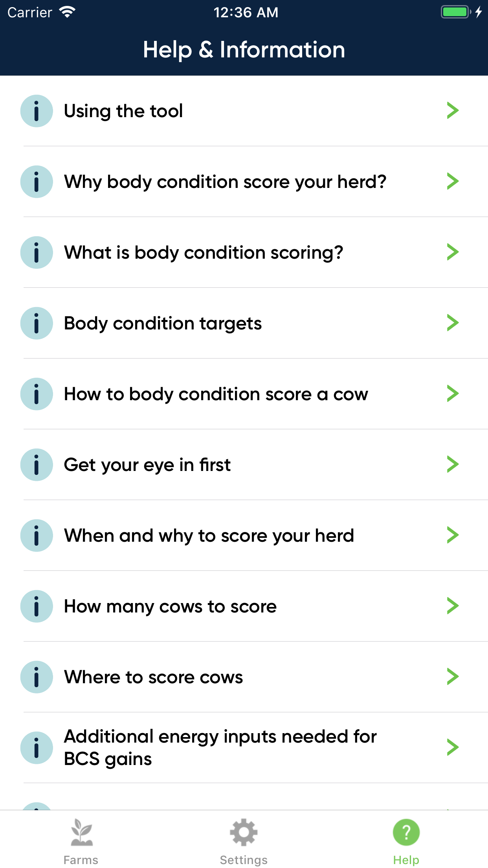Tap info icon beside Where to score cows
Screen dimensions: 488x868
(x=37, y=677)
